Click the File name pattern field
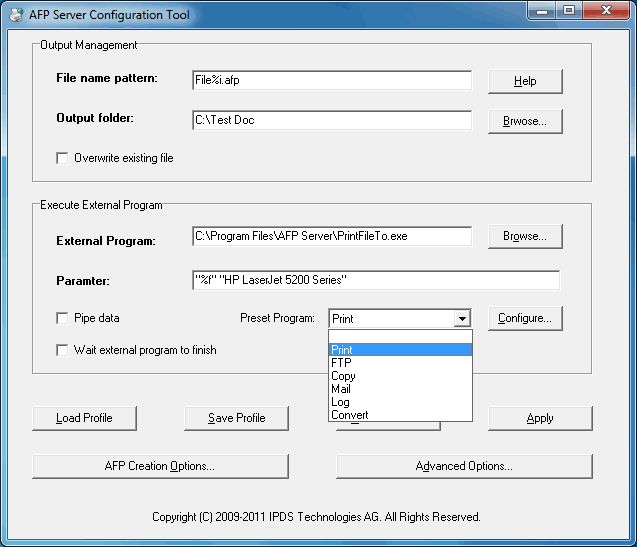This screenshot has width=637, height=547. coord(332,80)
